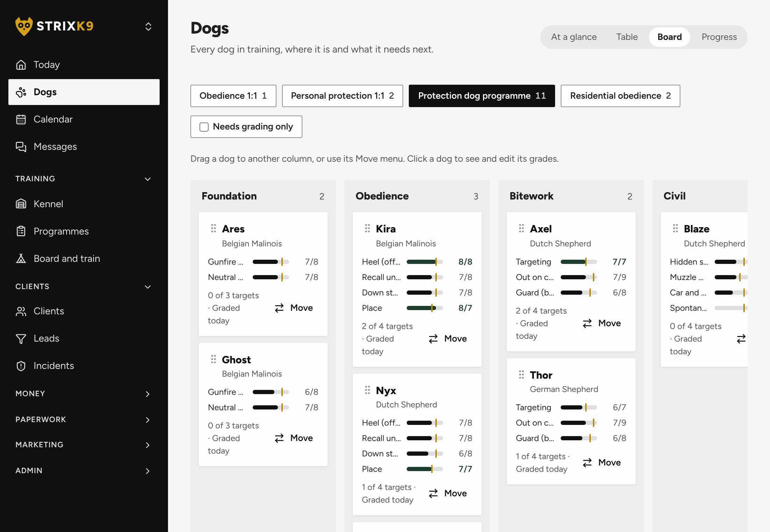Grab the drag handle on Blaze card
The height and width of the screenshot is (532, 770).
pyautogui.click(x=675, y=229)
